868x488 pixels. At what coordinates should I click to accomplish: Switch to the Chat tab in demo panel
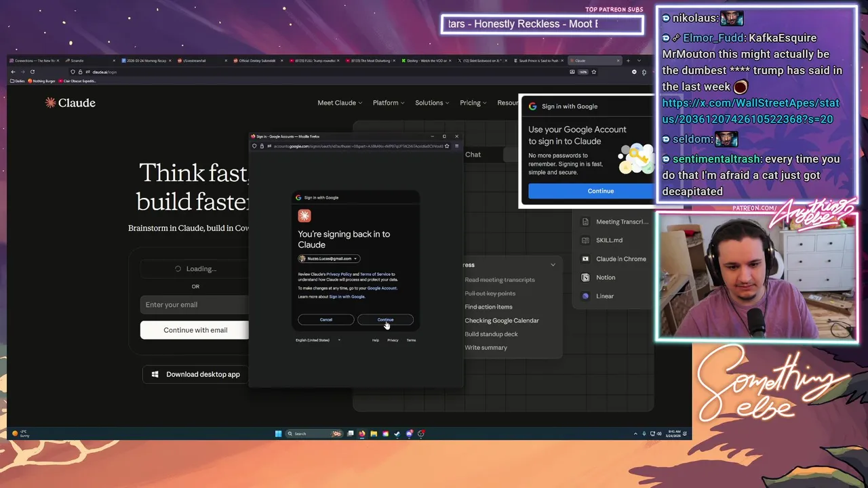tap(473, 155)
